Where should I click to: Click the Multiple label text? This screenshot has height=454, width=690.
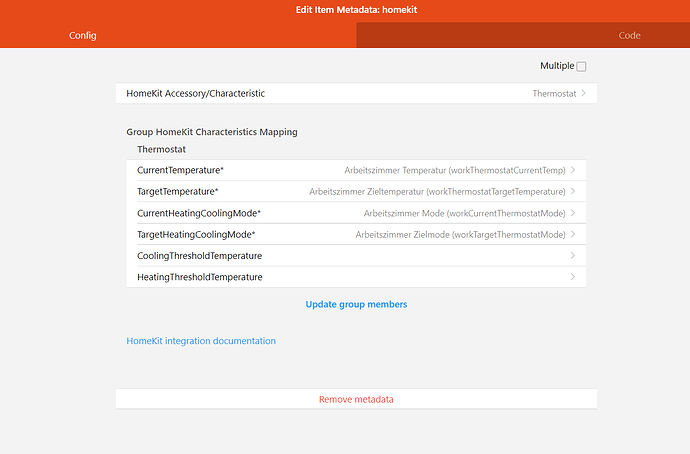[x=557, y=66]
